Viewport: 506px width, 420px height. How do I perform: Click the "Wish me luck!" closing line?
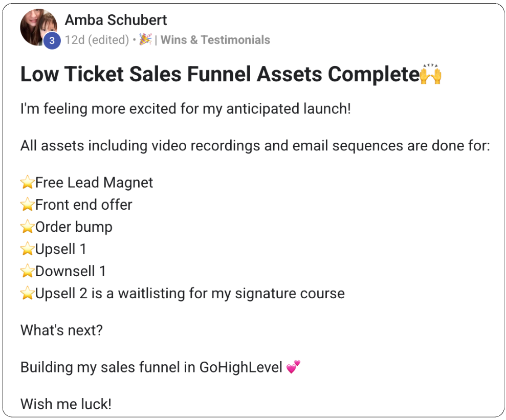[65, 404]
